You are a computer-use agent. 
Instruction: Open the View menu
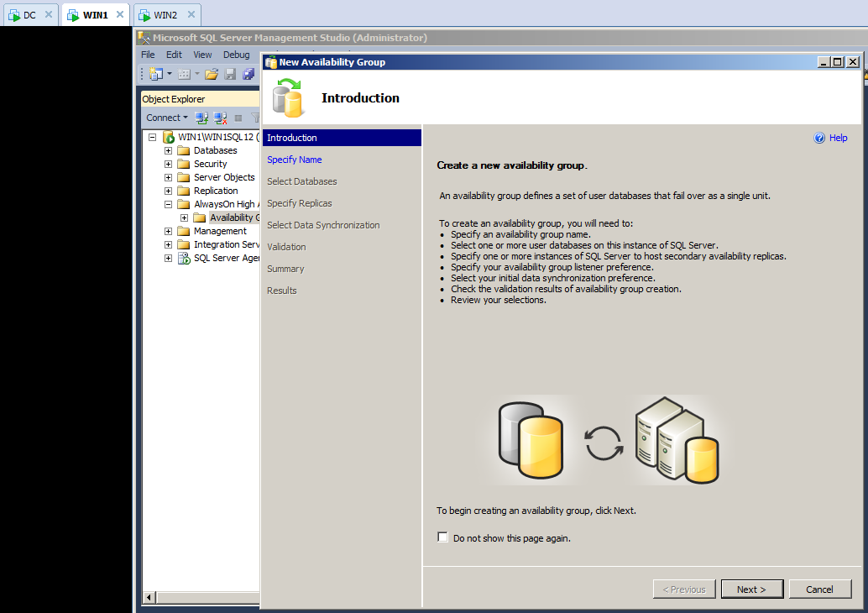202,55
